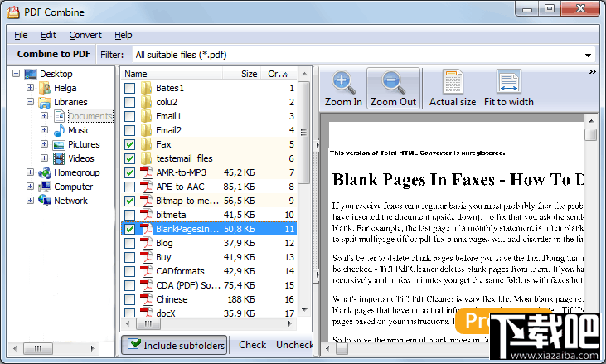This screenshot has width=606, height=364.
Task: Click the Zoom Out magnifier icon
Action: (393, 82)
